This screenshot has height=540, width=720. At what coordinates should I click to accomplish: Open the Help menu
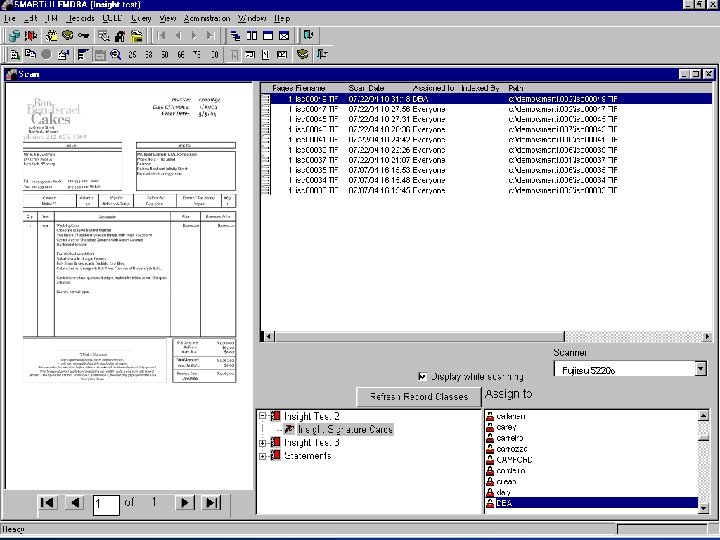(282, 18)
